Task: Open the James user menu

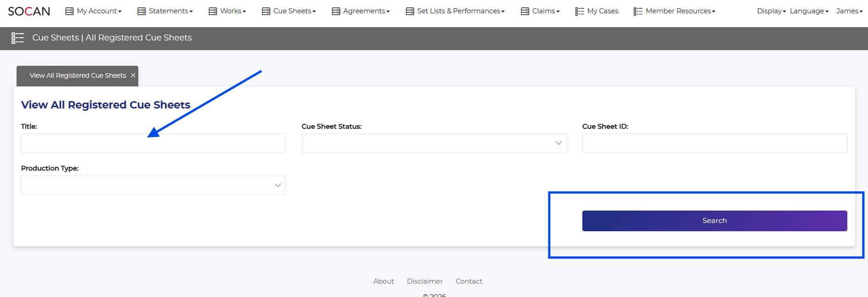Action: 849,11
